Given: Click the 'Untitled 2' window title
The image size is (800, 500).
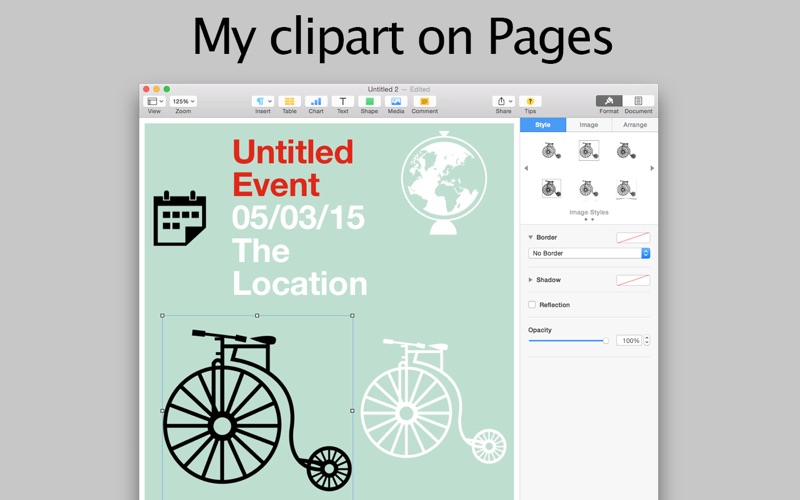Looking at the screenshot, I should coord(383,89).
